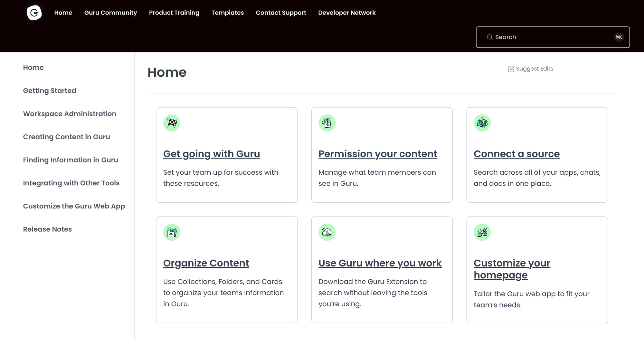Open Workspace Administration section
Screen dimensions: 644x340
[x=70, y=114]
